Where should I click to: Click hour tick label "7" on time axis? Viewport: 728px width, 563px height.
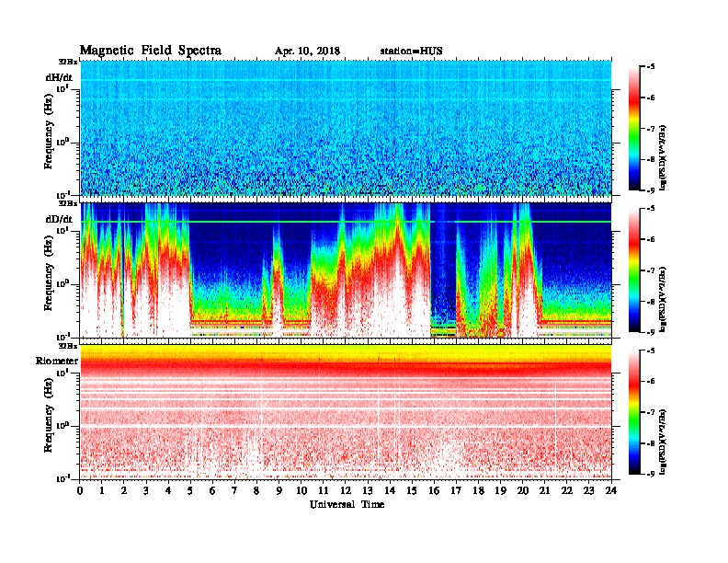pos(235,490)
